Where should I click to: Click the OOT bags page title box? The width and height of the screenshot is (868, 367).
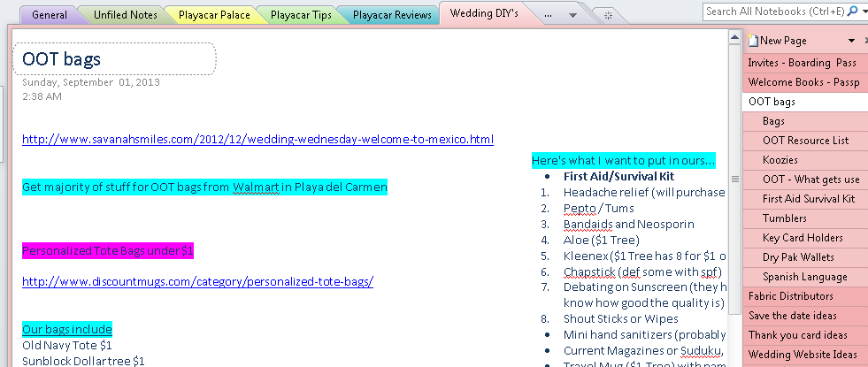(113, 58)
